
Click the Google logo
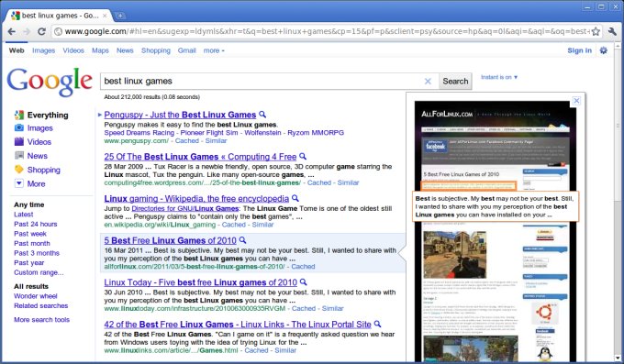(x=50, y=82)
